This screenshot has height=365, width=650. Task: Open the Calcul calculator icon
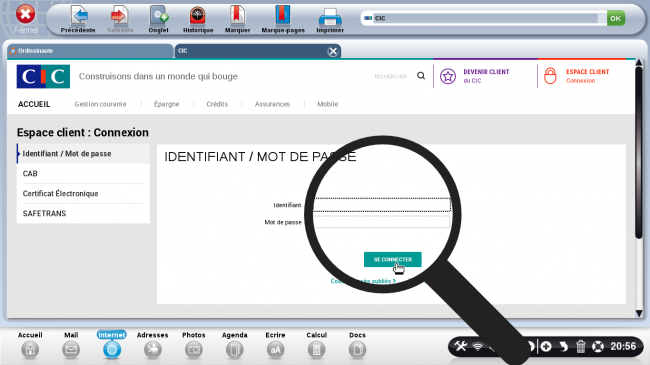point(316,350)
